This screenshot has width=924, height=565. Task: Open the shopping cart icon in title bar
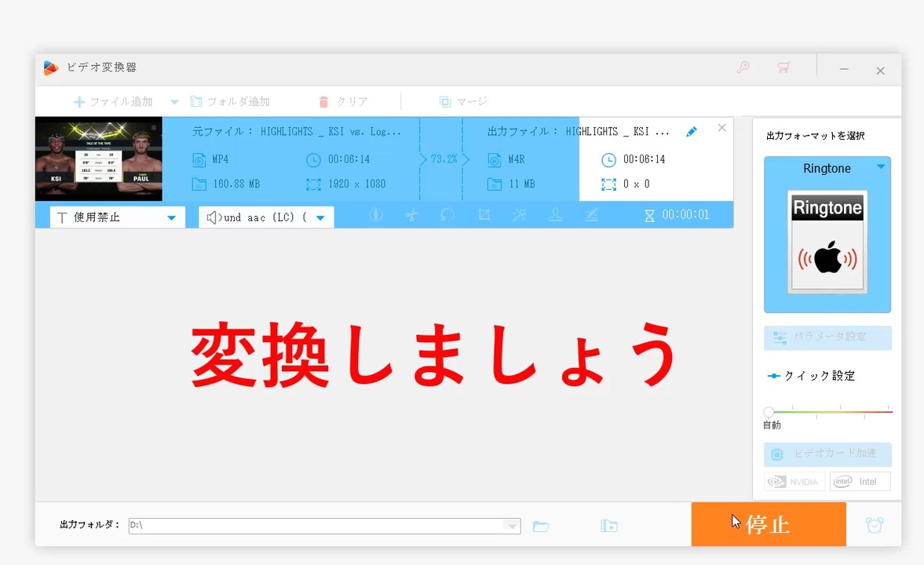click(783, 67)
